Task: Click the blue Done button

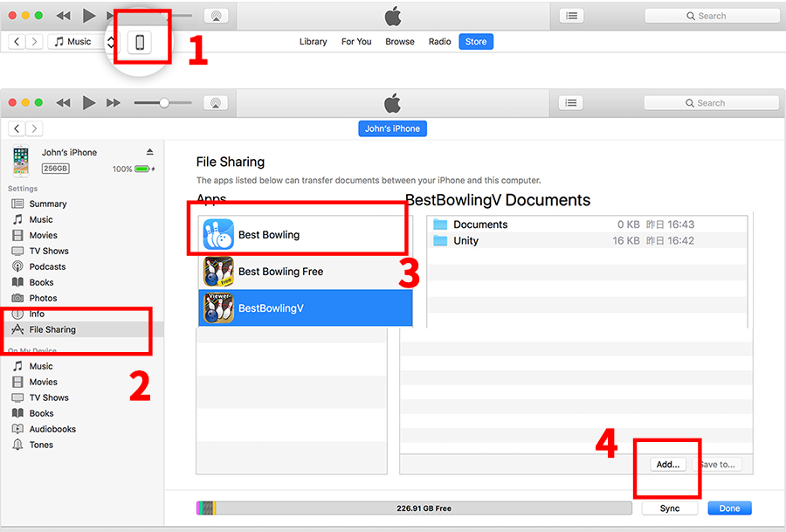Action: point(729,508)
